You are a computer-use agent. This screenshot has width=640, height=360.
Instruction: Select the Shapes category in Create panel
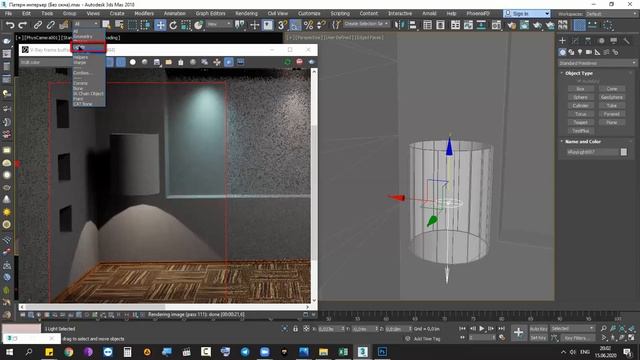click(x=571, y=52)
